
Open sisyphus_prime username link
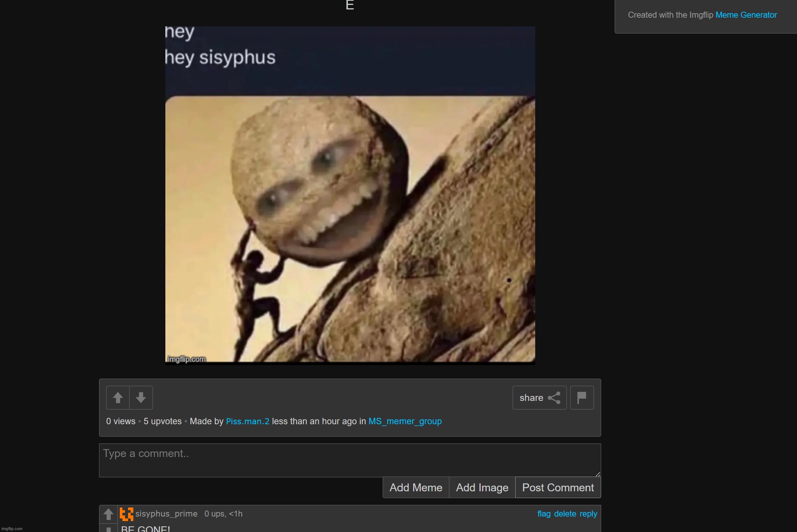(166, 514)
